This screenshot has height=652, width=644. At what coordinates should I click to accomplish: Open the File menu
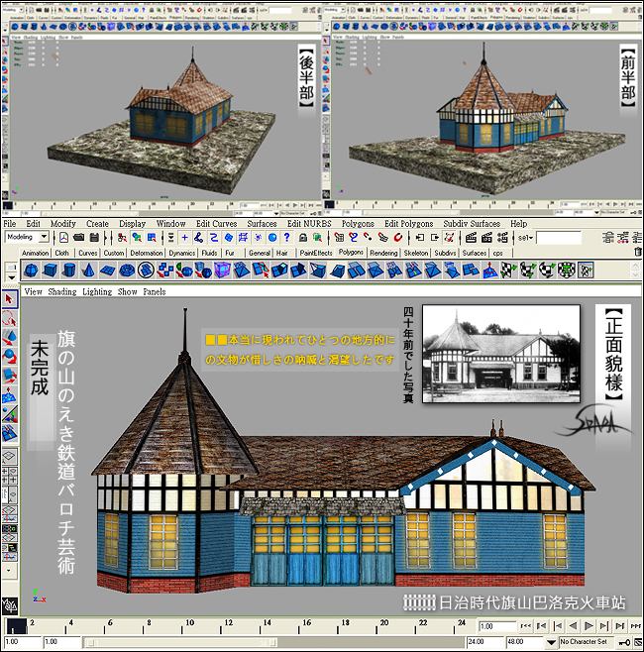10,224
